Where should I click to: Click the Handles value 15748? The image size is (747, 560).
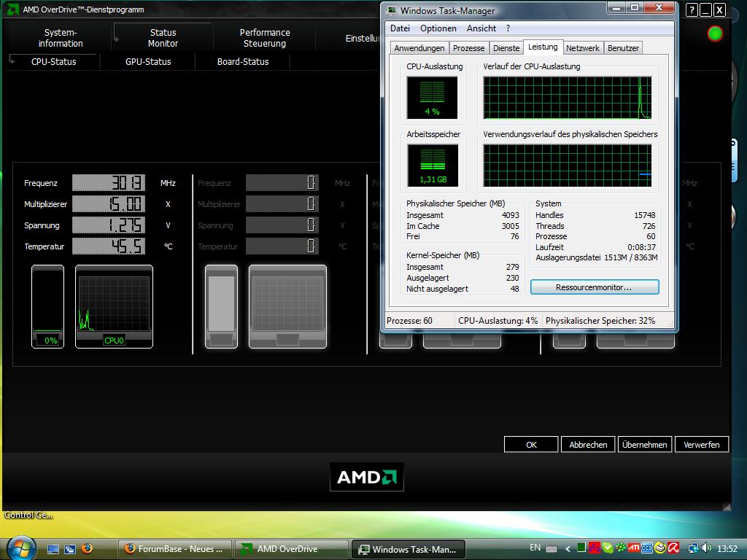click(645, 215)
